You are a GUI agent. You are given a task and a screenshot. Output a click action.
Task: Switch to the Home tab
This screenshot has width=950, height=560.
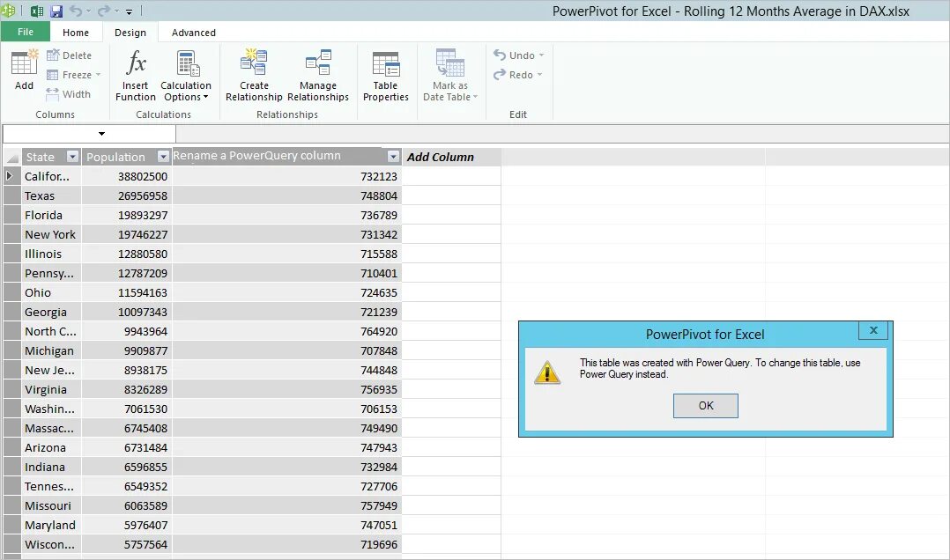[76, 33]
